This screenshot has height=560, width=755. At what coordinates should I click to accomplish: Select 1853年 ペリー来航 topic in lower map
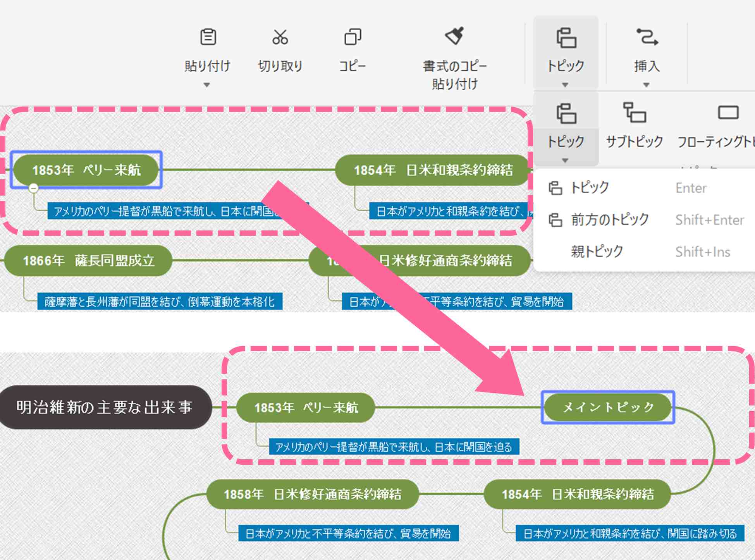point(306,407)
